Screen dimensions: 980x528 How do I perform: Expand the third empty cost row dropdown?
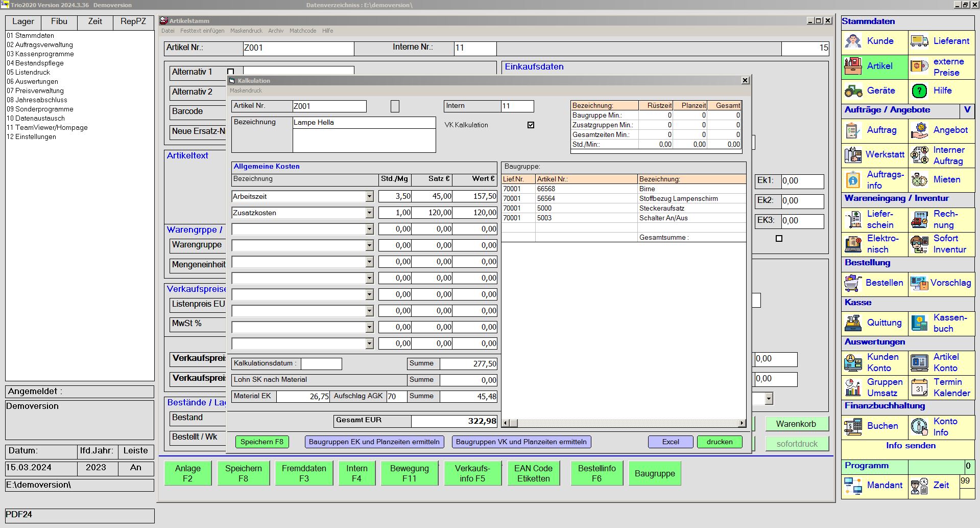369,262
